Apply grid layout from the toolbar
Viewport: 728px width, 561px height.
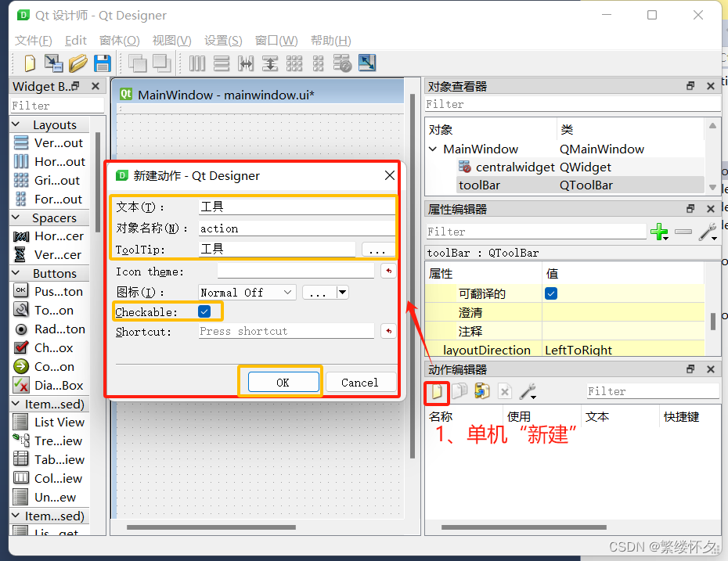[293, 63]
